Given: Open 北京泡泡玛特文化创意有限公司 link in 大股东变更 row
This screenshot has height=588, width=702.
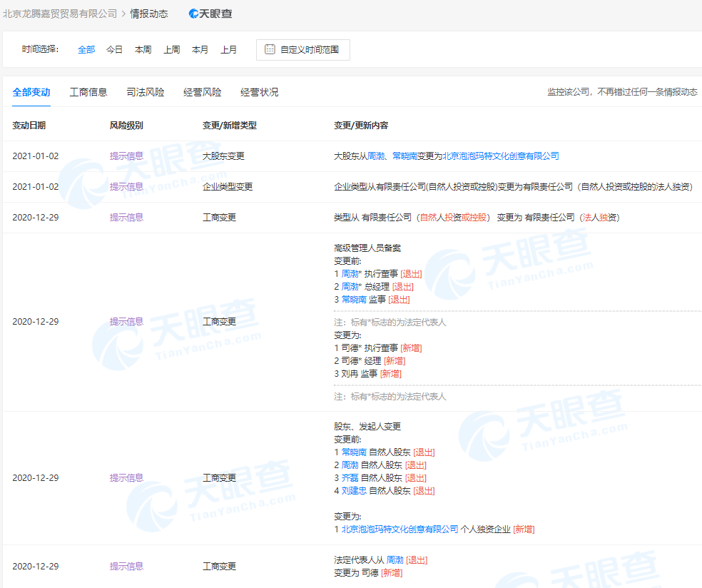Looking at the screenshot, I should (501, 156).
